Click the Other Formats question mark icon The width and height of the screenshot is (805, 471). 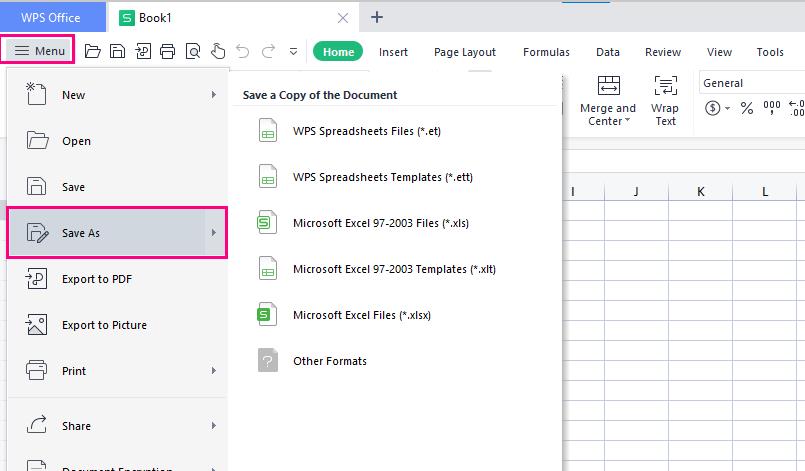pyautogui.click(x=267, y=361)
